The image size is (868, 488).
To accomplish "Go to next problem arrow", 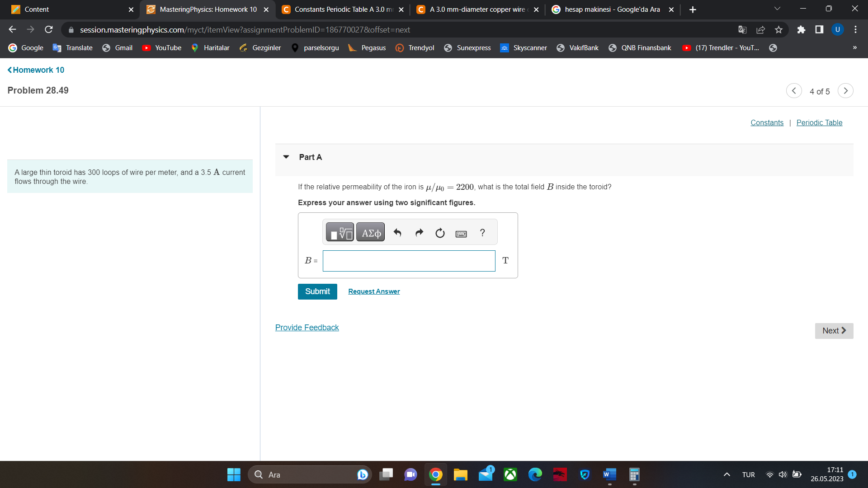I will pos(845,91).
